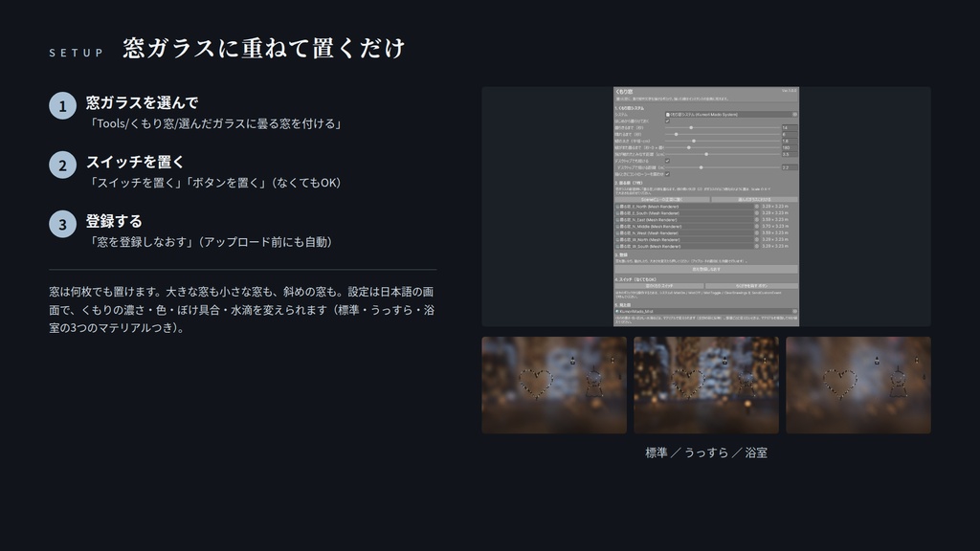Click the value field showing 2.2
The image size is (980, 551).
(x=790, y=167)
